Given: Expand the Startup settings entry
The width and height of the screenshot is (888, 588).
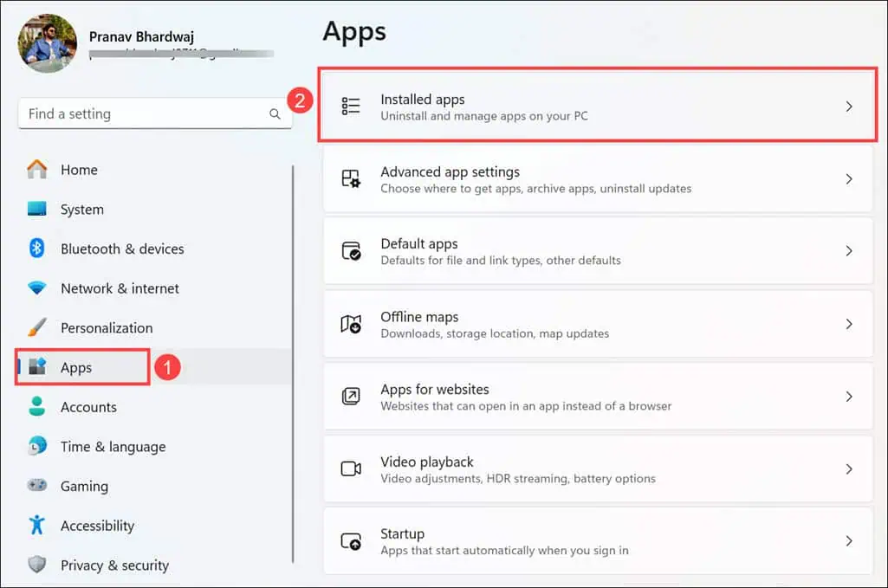Looking at the screenshot, I should point(849,540).
